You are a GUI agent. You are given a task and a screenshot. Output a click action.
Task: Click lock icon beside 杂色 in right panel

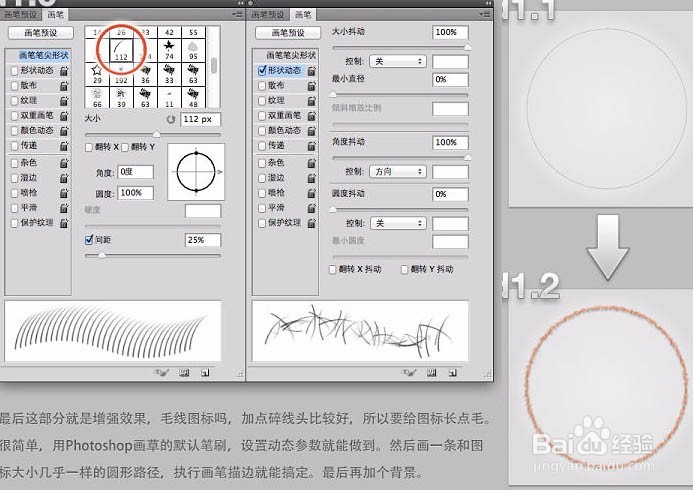coord(312,163)
